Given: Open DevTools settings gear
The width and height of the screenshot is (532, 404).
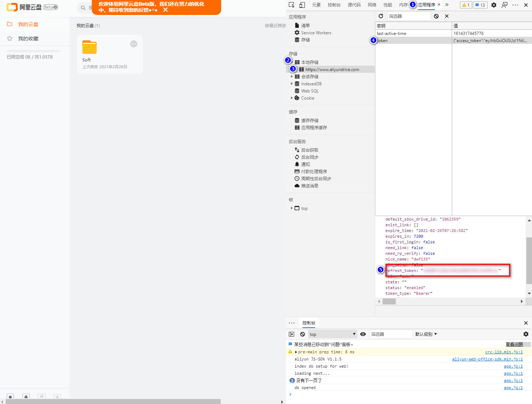Looking at the screenshot, I should pos(494,5).
